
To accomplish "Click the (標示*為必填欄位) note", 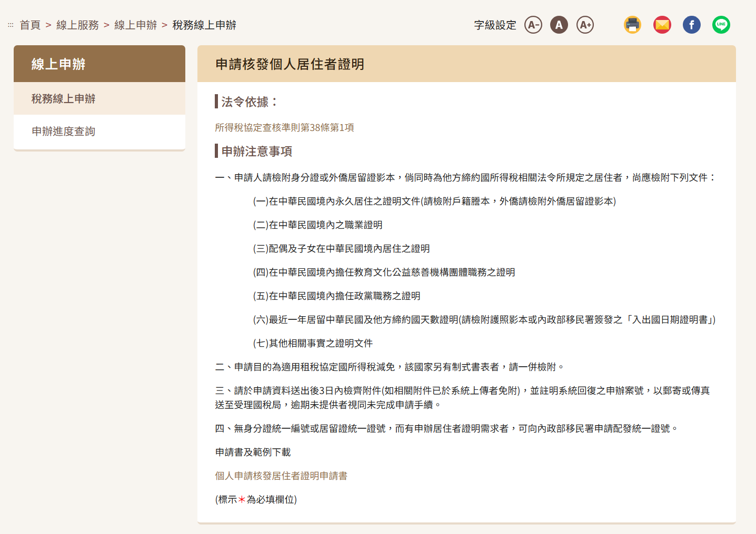I will pos(256,499).
